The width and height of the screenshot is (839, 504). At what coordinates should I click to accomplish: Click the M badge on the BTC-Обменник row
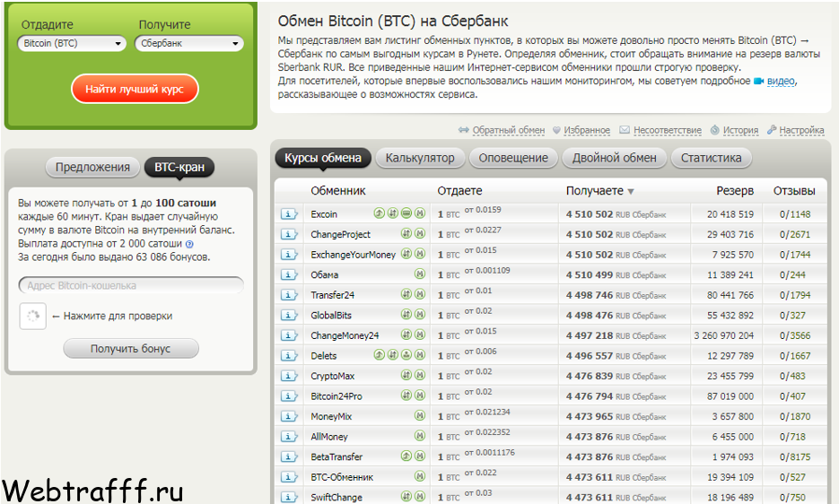420,476
